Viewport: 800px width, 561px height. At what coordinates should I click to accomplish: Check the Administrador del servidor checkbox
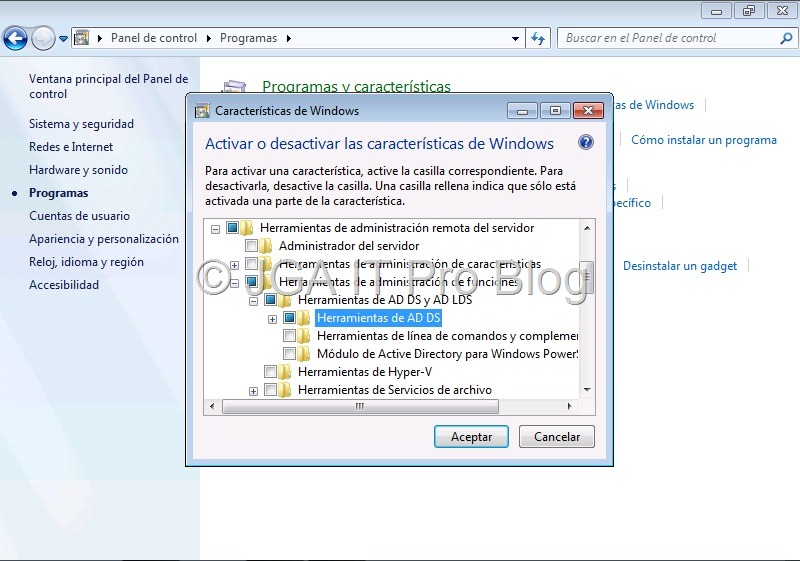[251, 246]
